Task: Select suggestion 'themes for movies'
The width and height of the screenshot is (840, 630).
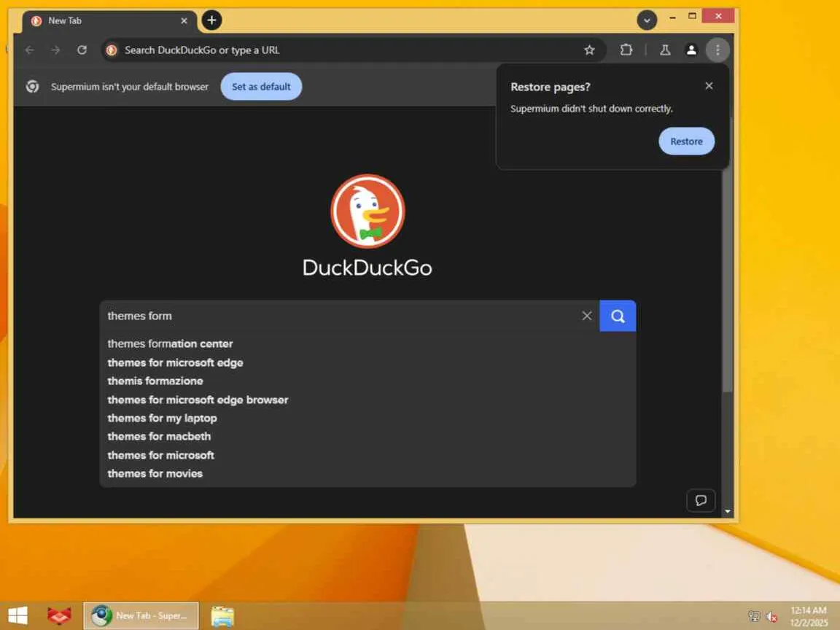Action: click(x=367, y=473)
